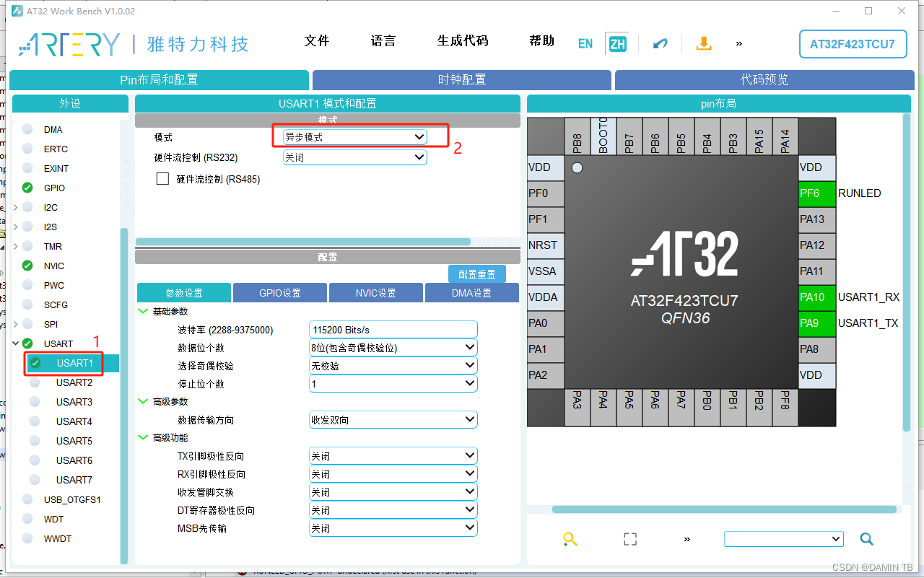Select USART1 in peripheral tree
This screenshot has width=924, height=578.
[75, 363]
